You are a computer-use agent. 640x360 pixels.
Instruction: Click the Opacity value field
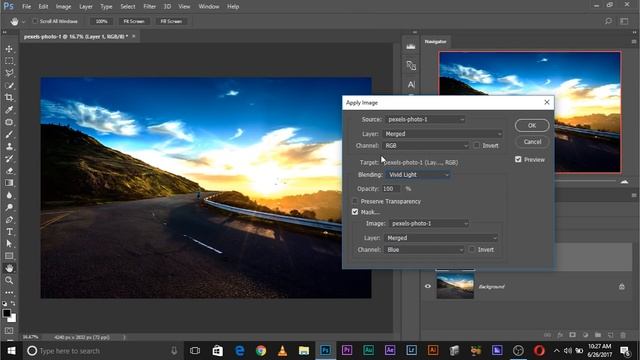pos(391,189)
